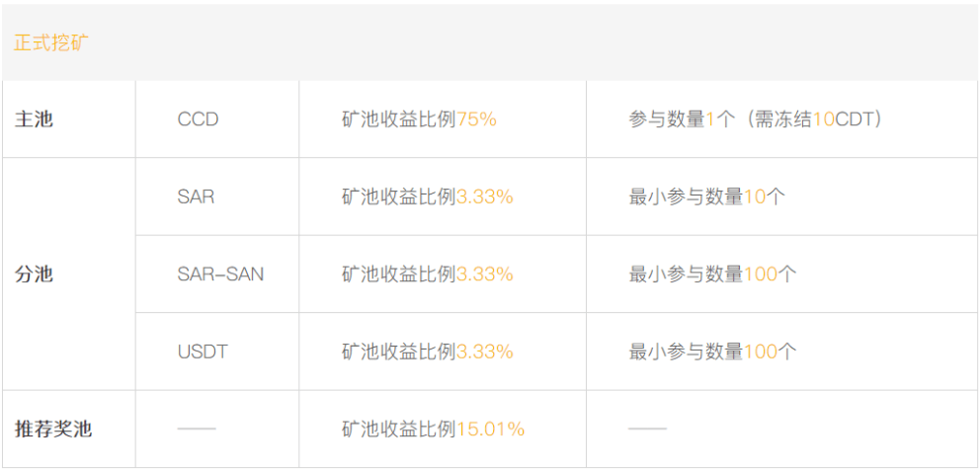Click the 正式挖矿 header title
This screenshot has height=470, width=980.
click(x=50, y=43)
